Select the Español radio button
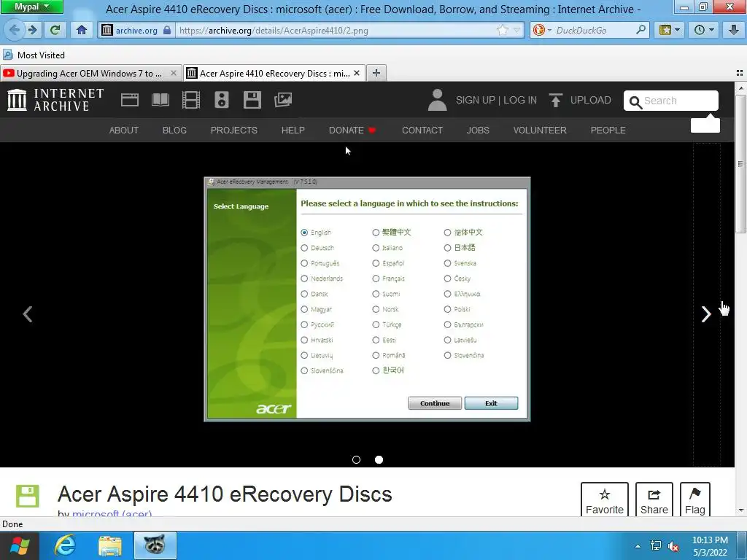The height and width of the screenshot is (560, 747). point(376,262)
